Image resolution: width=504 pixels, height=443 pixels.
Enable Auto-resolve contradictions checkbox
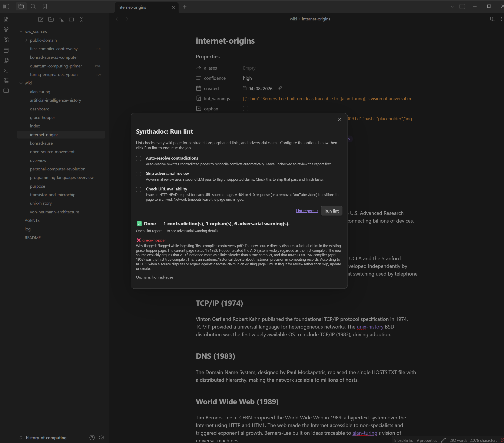coord(139,159)
